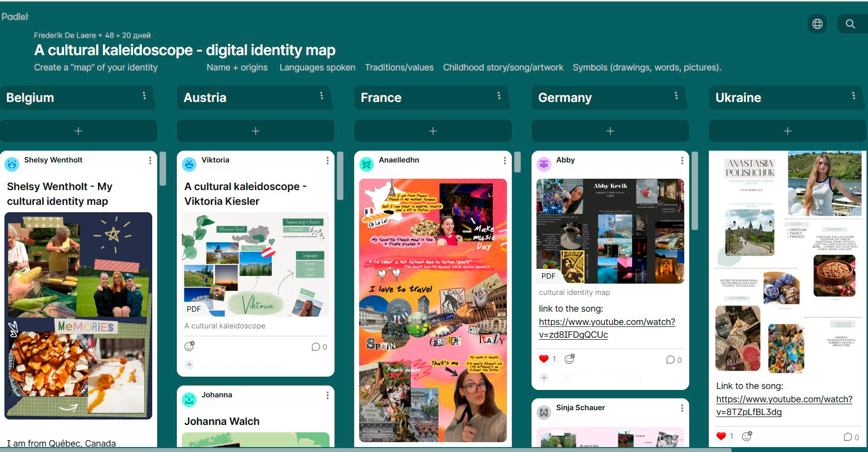Add a new post to France section

tap(433, 131)
